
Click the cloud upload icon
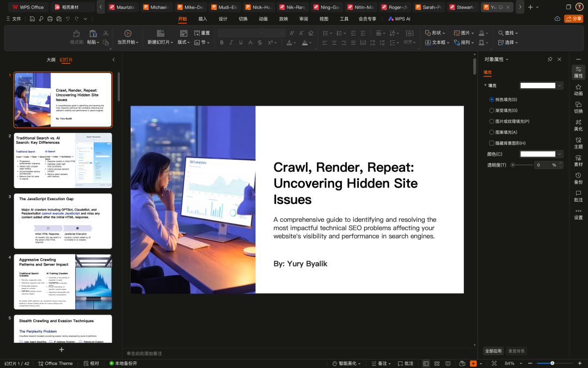558,19
